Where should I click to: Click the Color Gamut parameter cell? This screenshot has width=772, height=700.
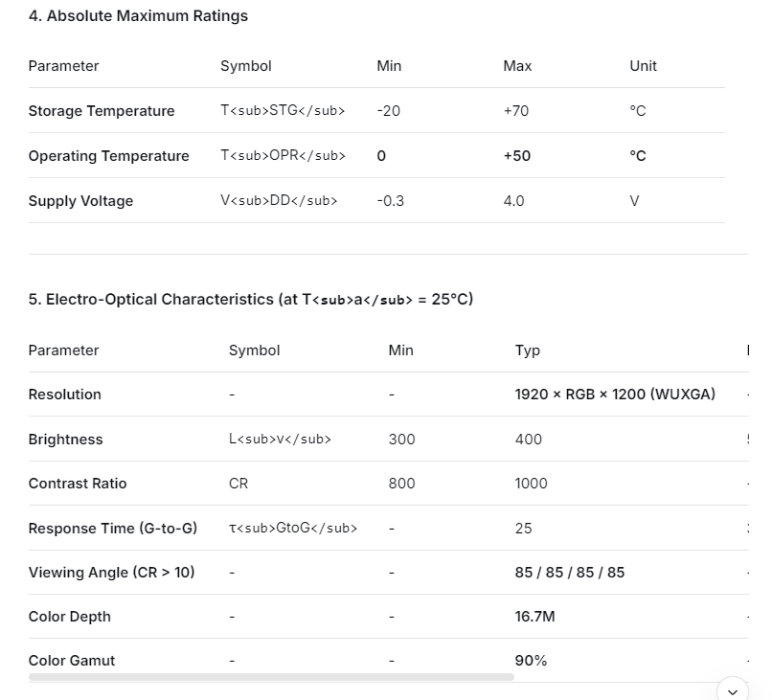pos(72,661)
